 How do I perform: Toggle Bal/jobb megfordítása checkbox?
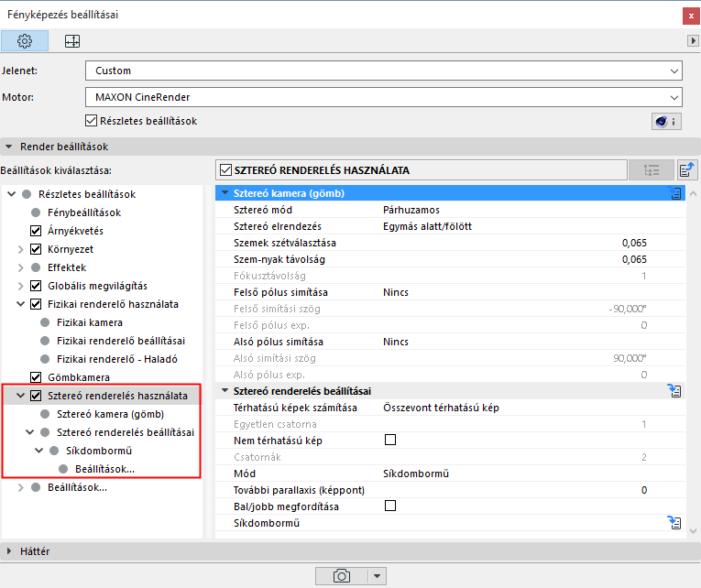tap(390, 506)
